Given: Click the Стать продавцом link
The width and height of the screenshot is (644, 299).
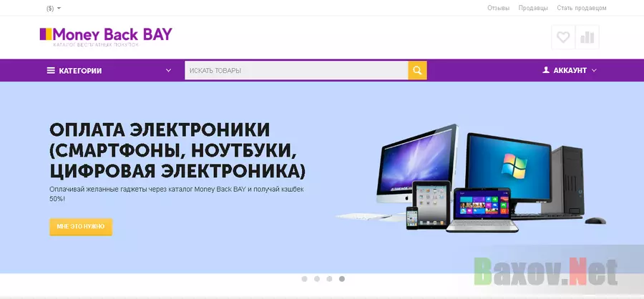Looking at the screenshot, I should tap(582, 8).
